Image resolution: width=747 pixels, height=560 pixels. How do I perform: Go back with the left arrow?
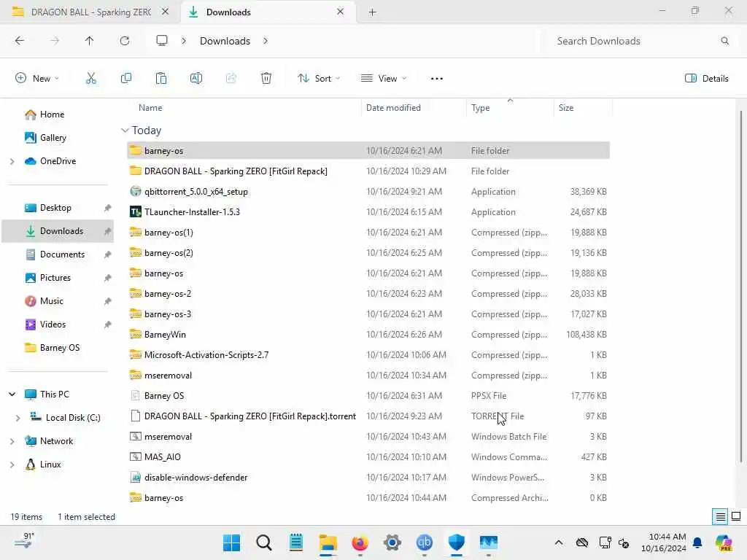pos(20,41)
